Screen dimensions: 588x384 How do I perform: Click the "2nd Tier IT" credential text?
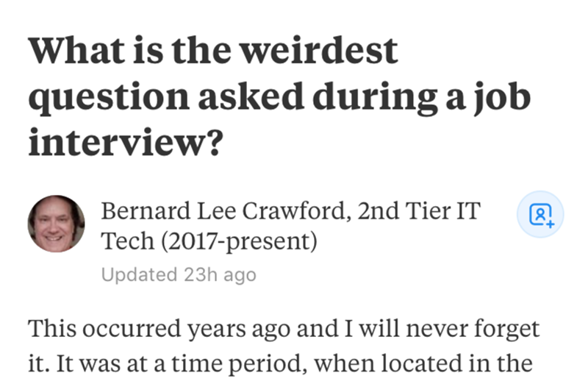click(x=418, y=211)
